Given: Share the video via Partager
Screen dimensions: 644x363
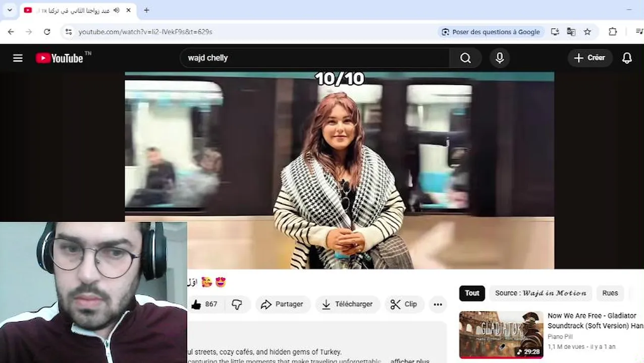Looking at the screenshot, I should pyautogui.click(x=283, y=304).
